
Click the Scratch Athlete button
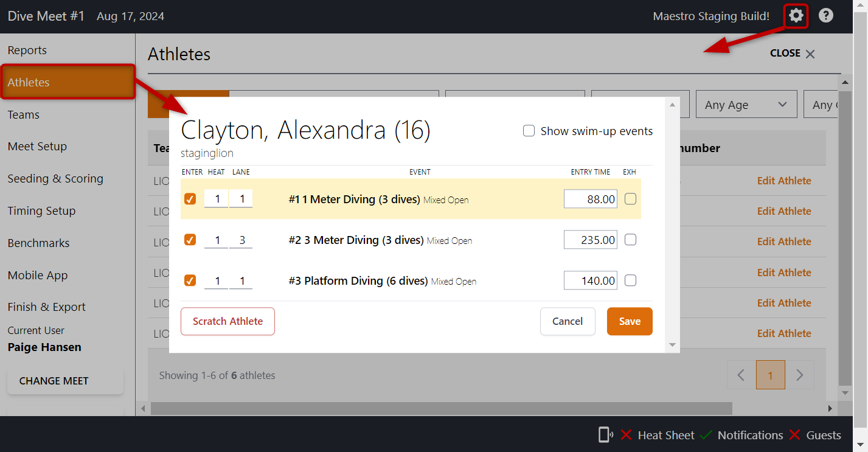point(227,321)
